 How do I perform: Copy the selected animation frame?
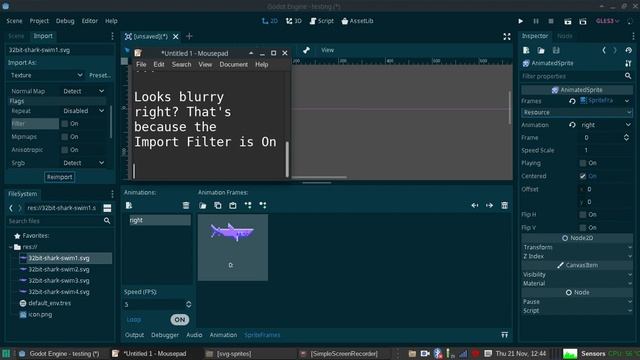pyautogui.click(x=218, y=205)
